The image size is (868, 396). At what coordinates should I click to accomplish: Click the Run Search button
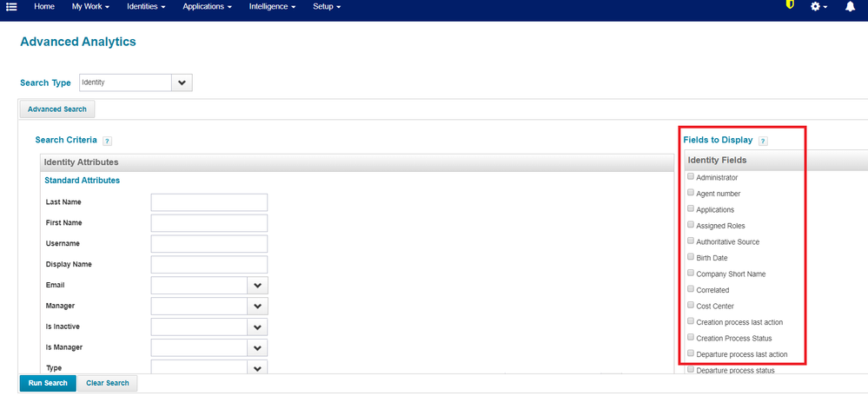[48, 383]
